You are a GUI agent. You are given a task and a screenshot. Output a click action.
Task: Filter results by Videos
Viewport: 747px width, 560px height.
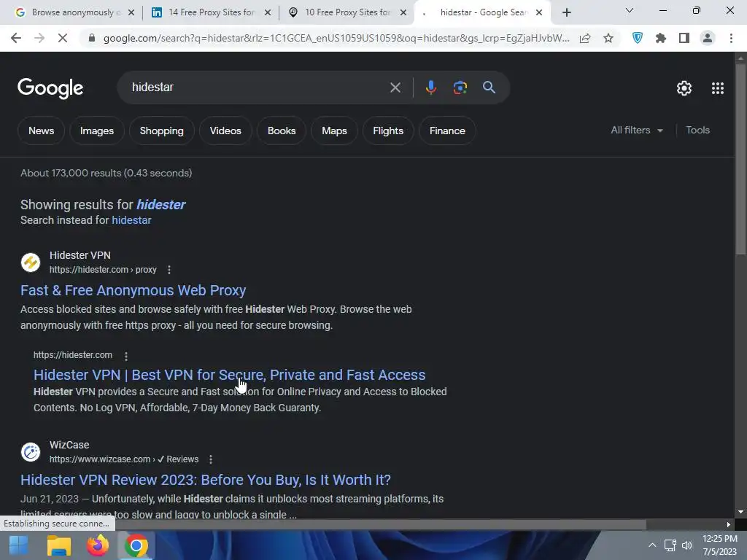coord(225,131)
